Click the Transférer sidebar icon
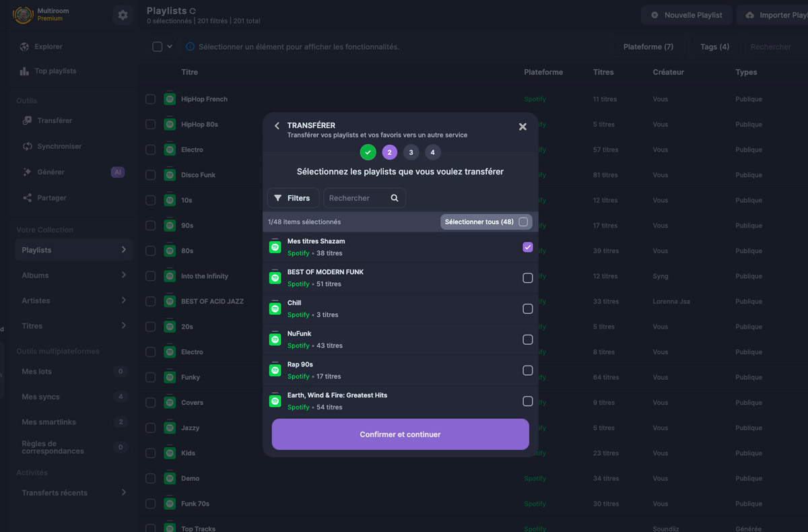This screenshot has height=532, width=808. pos(27,121)
